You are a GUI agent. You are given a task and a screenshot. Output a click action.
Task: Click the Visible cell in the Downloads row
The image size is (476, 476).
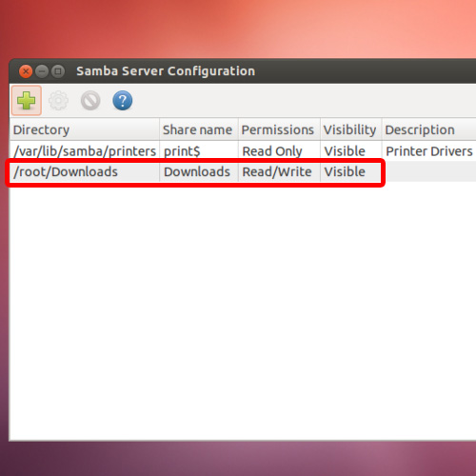coord(351,171)
